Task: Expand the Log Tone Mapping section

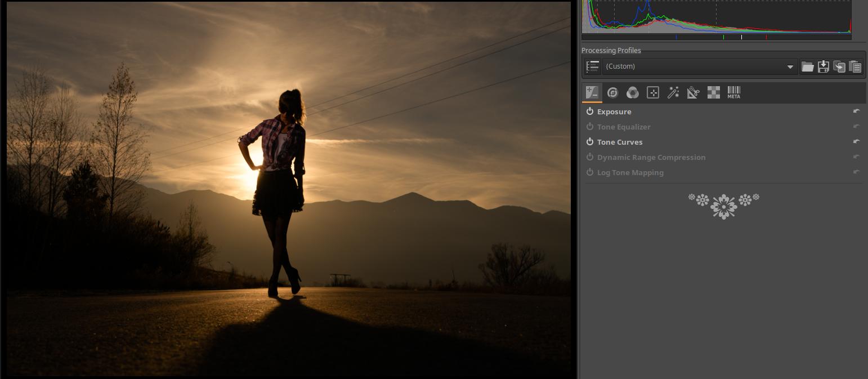Action: [630, 172]
